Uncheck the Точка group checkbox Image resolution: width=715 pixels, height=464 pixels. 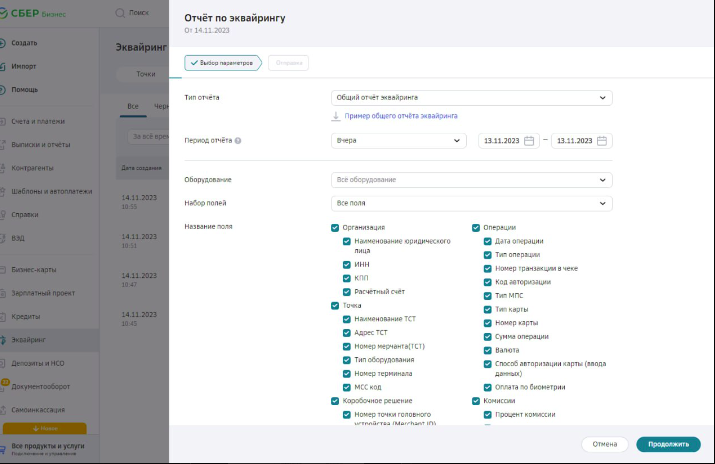pyautogui.click(x=335, y=305)
